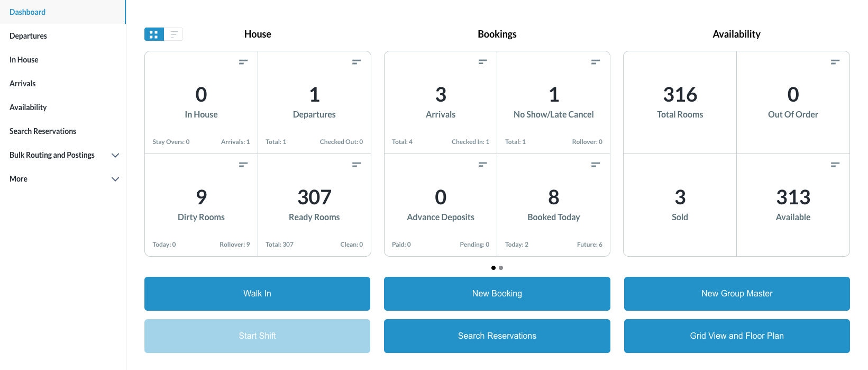868x370 pixels.
Task: Open the Departures tile menu icon
Action: [x=357, y=62]
